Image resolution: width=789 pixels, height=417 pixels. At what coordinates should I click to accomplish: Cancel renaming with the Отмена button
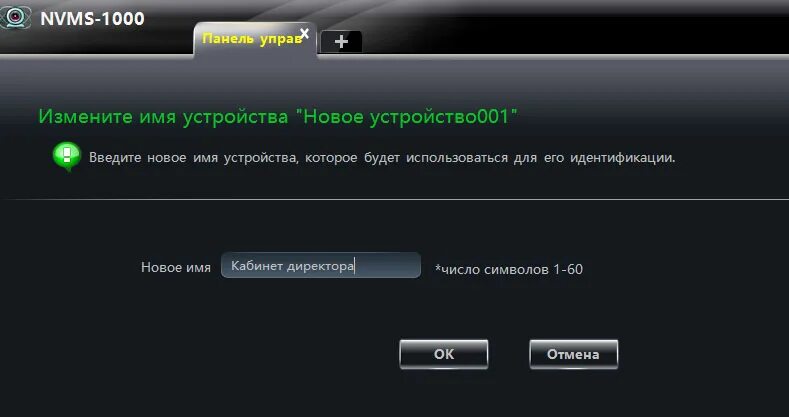point(573,354)
